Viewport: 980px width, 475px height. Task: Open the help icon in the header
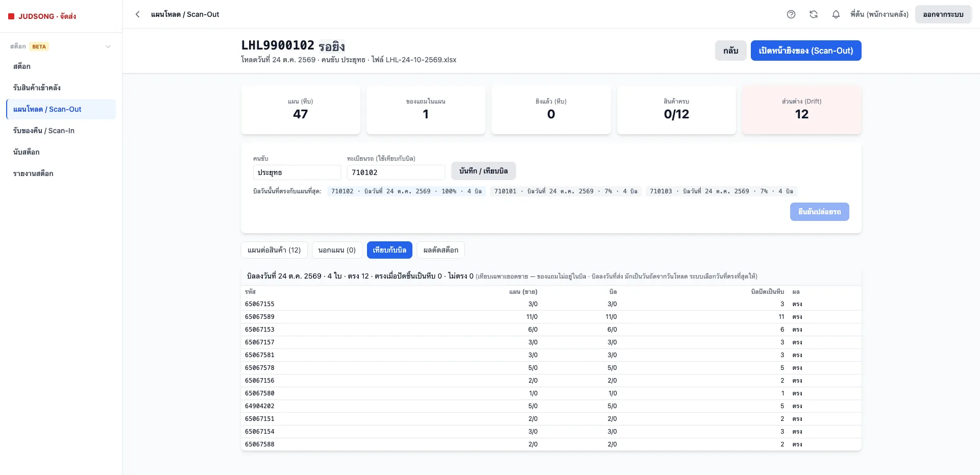coord(791,14)
